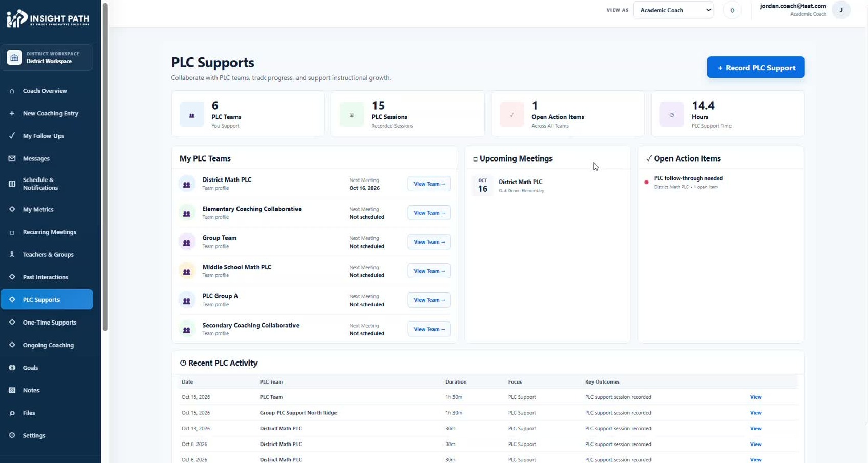Screen dimensions: 868x463
Task: Click the Record PLC Support button
Action: (756, 68)
